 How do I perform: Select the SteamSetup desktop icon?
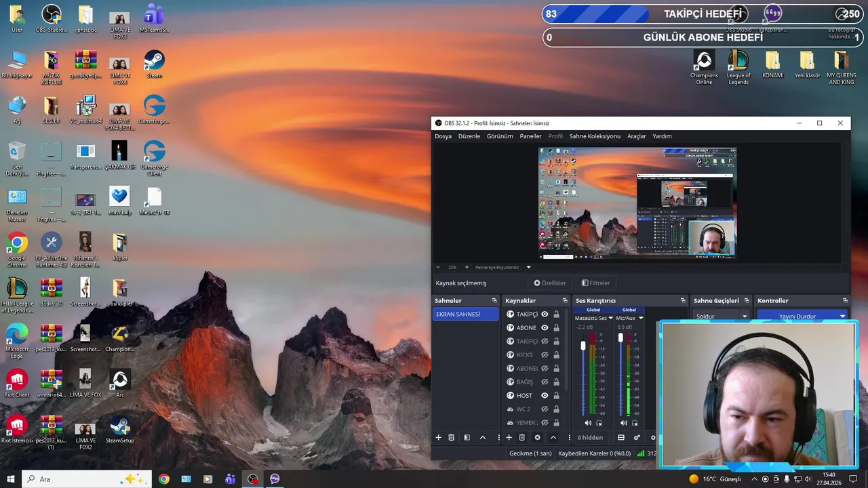[120, 429]
